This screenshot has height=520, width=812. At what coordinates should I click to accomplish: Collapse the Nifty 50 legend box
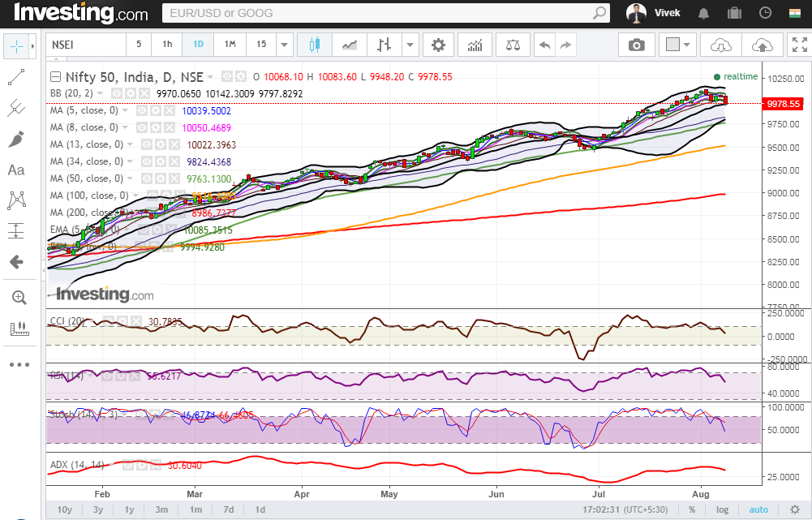(x=55, y=77)
